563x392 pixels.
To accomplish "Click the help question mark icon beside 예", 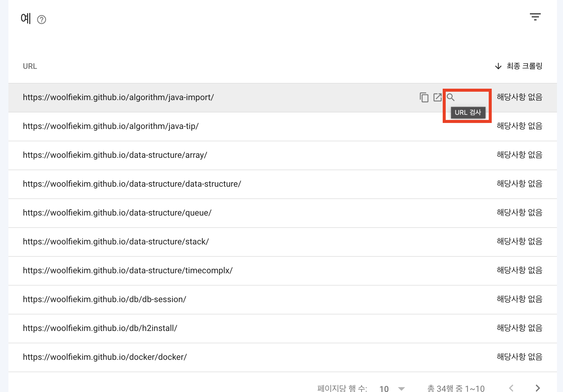I will 42,20.
